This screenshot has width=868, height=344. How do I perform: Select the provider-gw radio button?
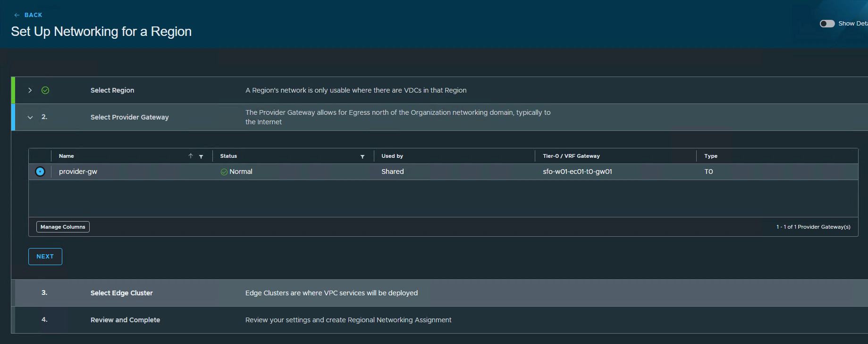pos(40,172)
